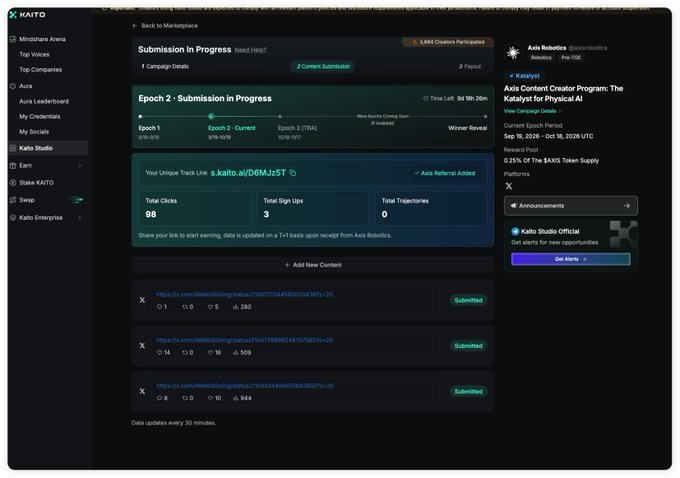Screen dimensions: 680x478
Task: Click the Aura icon
Action: click(x=13, y=86)
